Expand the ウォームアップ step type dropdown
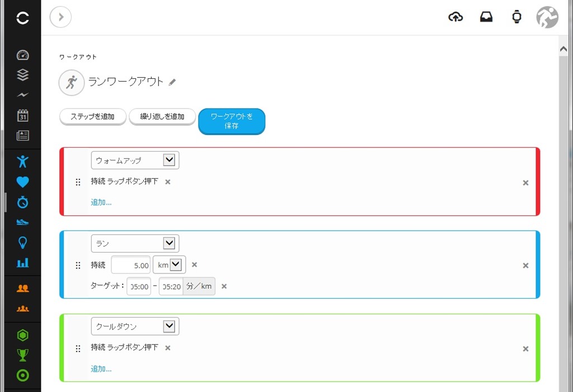Screen dimensions: 573x392 pos(135,160)
